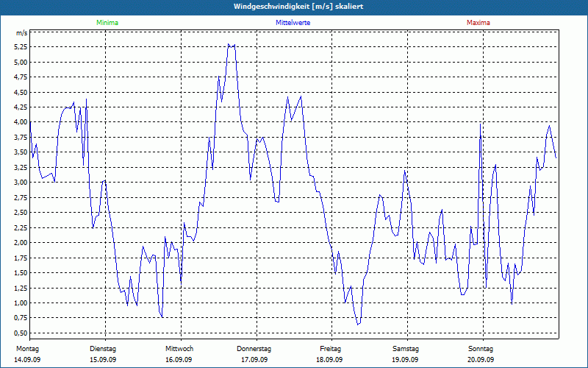Click the 5,00 y-axis value

(x=22, y=62)
